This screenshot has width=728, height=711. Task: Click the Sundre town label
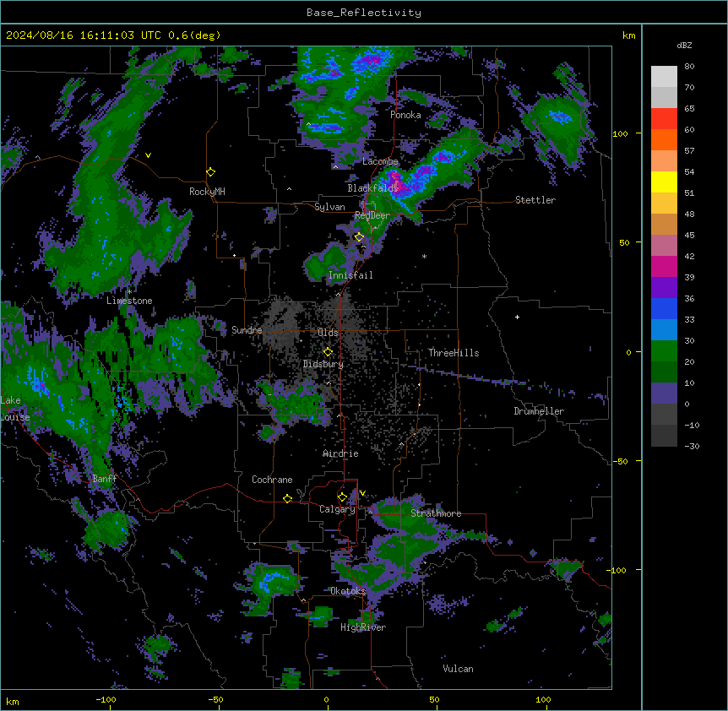[x=247, y=330]
